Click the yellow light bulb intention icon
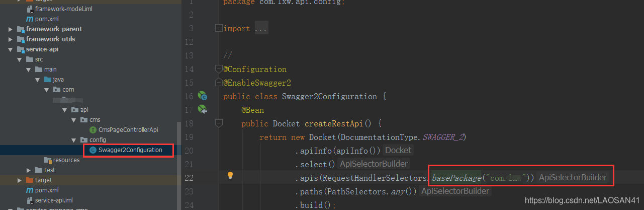The image size is (644, 210). pos(230,175)
